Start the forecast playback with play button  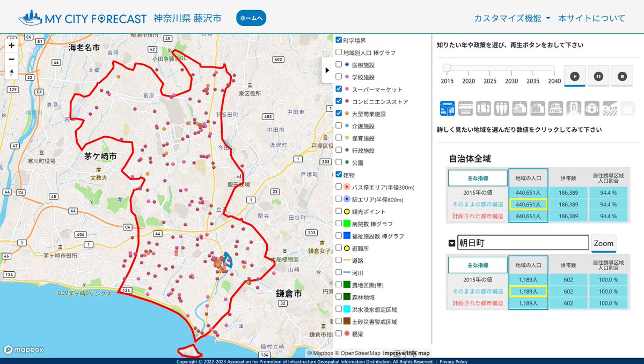coord(574,76)
